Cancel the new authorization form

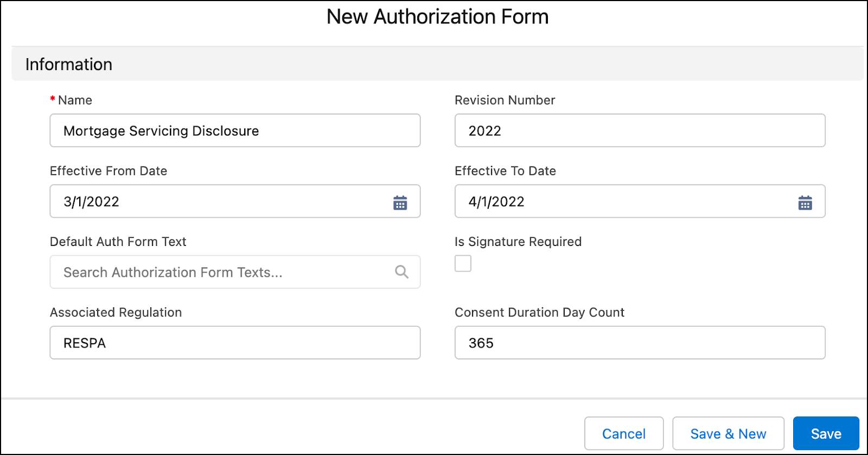click(624, 433)
